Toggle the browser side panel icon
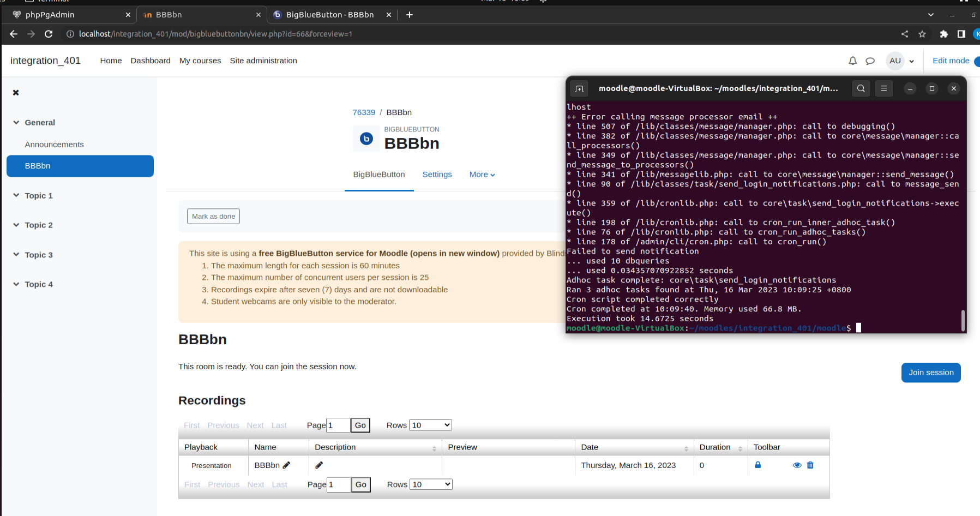 click(961, 34)
